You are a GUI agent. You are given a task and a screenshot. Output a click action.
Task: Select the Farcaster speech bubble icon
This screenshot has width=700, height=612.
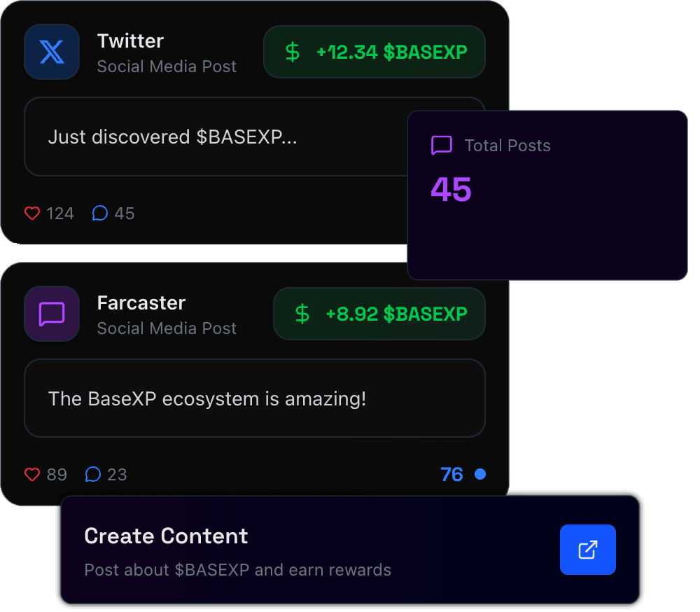click(52, 314)
